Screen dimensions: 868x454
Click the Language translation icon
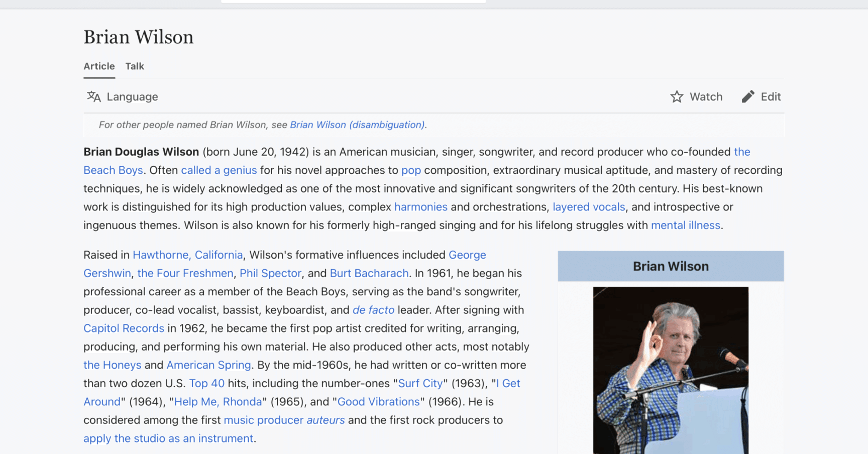(94, 96)
